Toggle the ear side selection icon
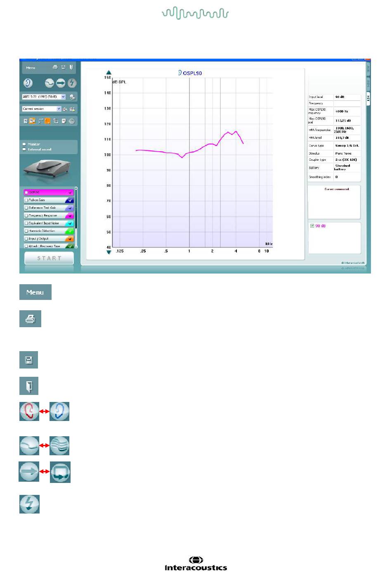392x573 pixels. tap(28, 83)
